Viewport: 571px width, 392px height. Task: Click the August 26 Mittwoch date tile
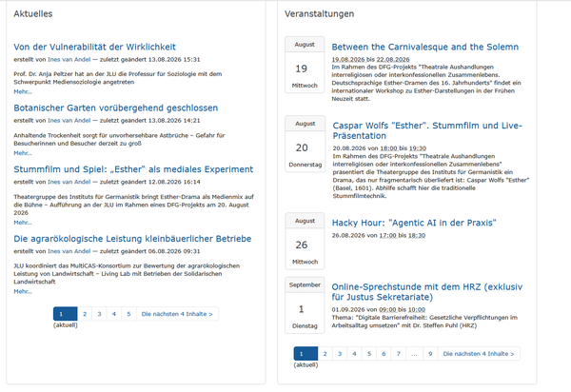tap(305, 241)
